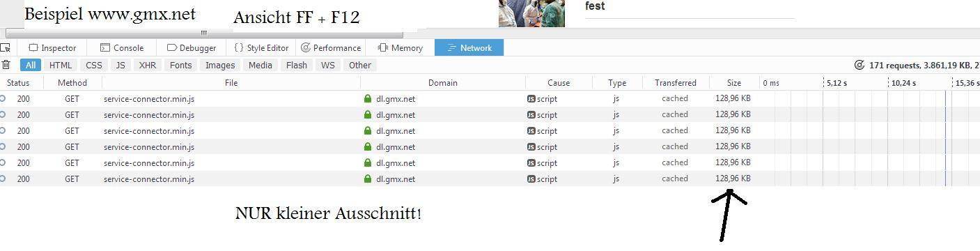Sort by Transferred column header
980x251 pixels.
click(676, 82)
